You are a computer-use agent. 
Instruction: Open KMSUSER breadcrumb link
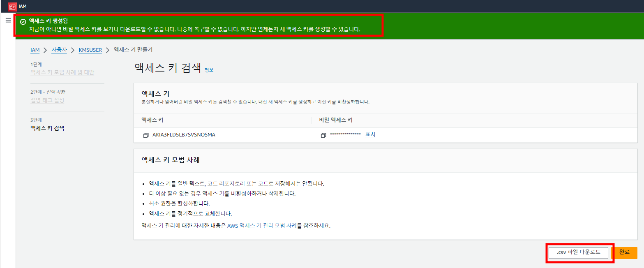click(90, 50)
